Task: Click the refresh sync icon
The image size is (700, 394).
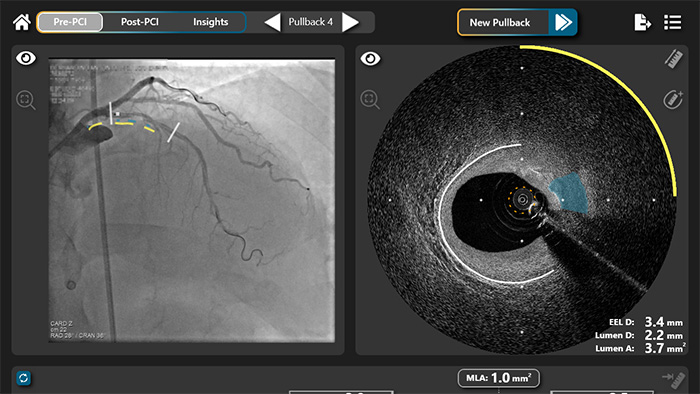Action: click(24, 378)
